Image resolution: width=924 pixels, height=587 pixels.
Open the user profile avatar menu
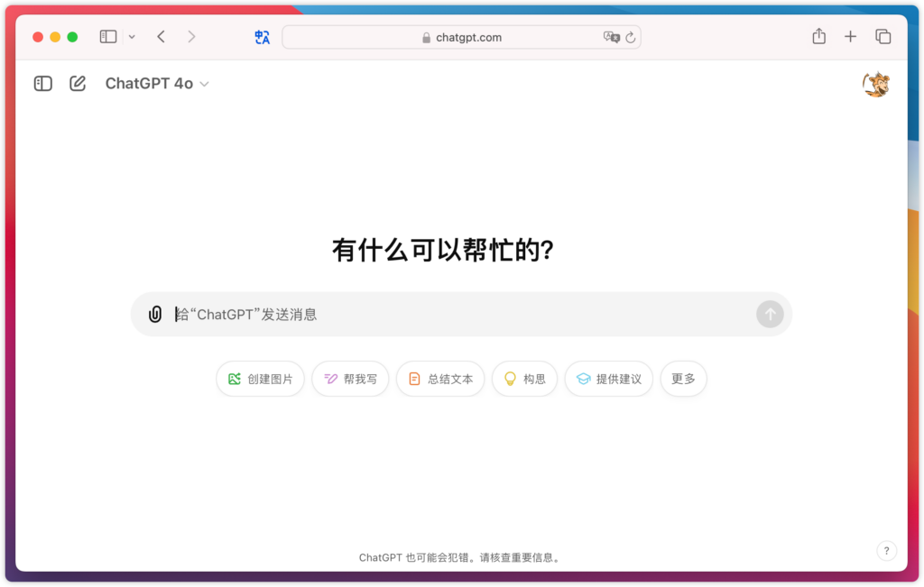875,85
